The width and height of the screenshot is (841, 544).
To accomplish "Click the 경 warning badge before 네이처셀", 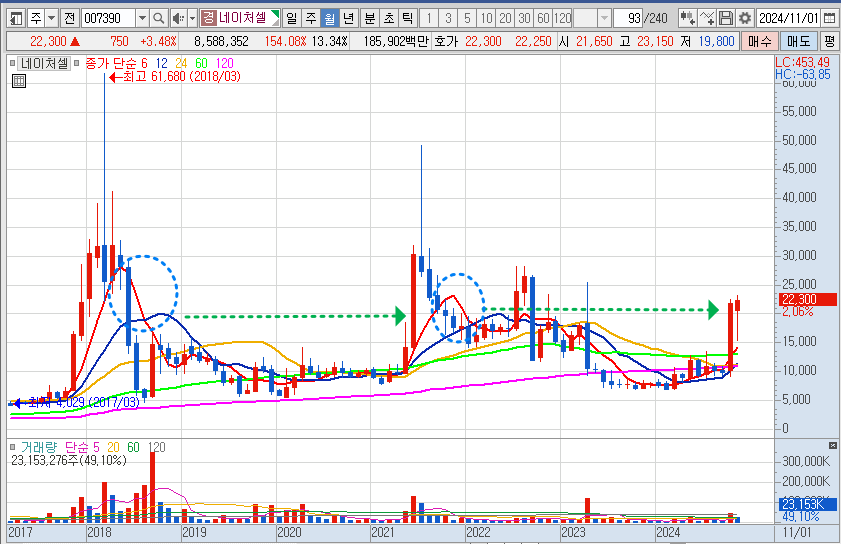I will coord(208,19).
